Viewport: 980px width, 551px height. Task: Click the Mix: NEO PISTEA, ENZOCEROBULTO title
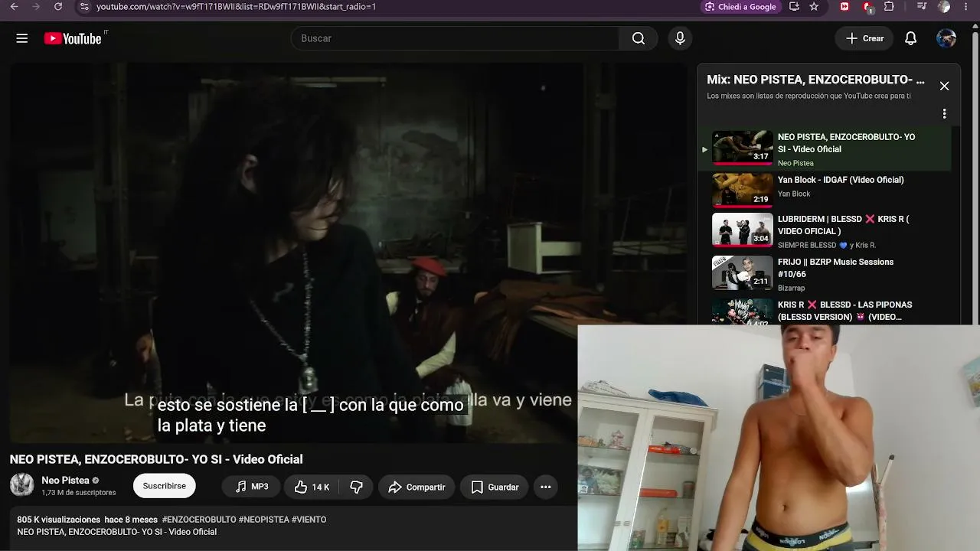tap(815, 80)
